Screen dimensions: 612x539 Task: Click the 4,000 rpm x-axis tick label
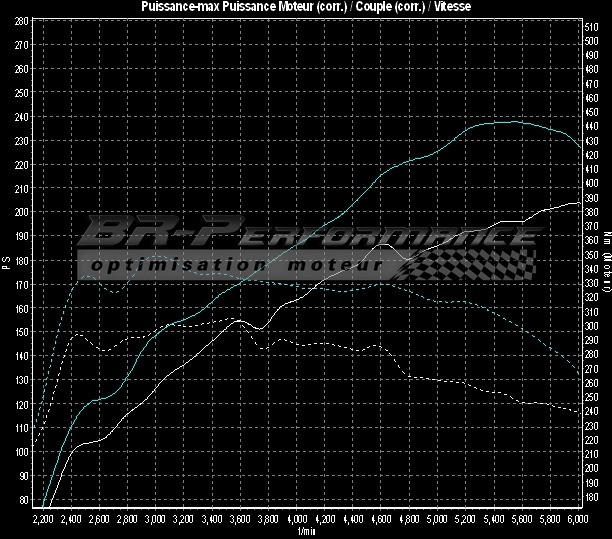click(297, 521)
